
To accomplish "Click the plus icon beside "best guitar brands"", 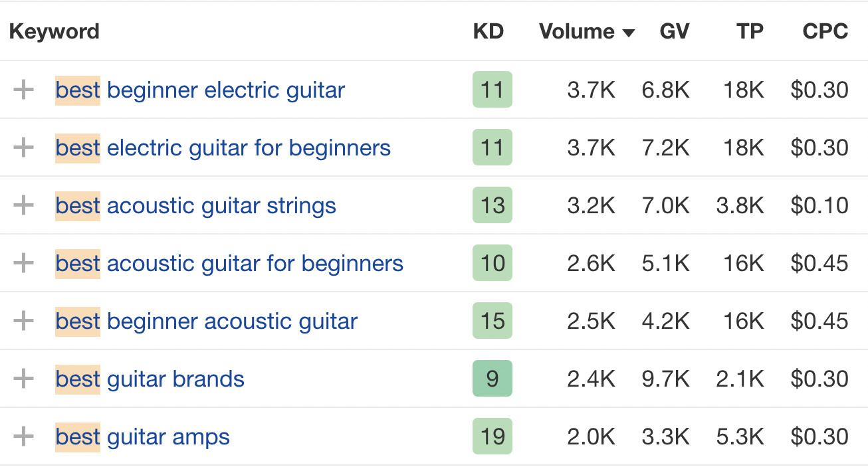I will click(x=24, y=379).
